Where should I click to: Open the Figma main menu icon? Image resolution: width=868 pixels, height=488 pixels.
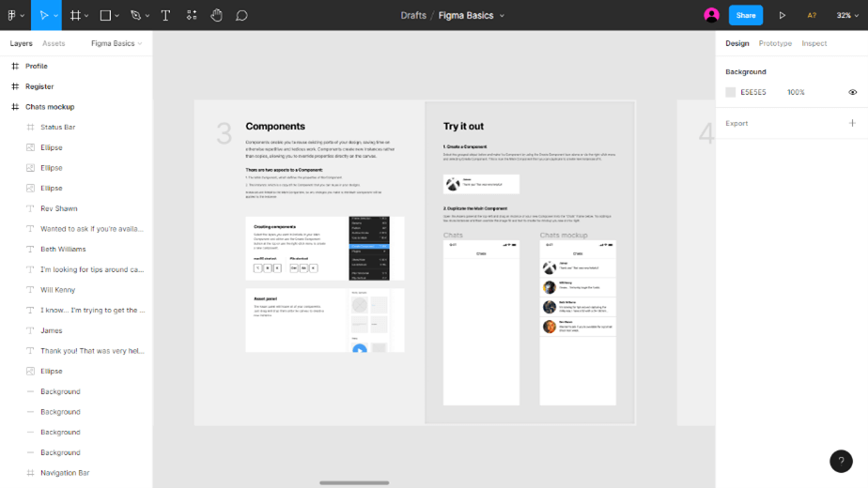click(x=11, y=16)
